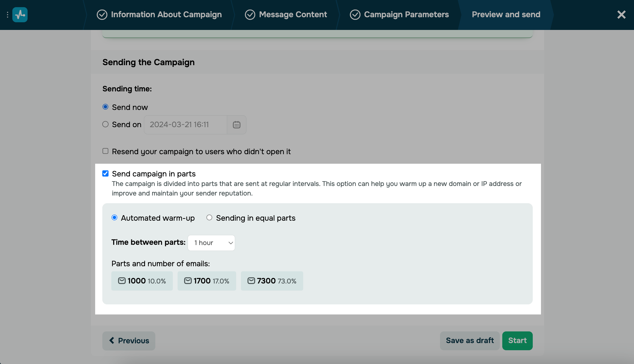634x364 pixels.
Task: Click the envelope icon on the 7300 part
Action: tap(251, 281)
